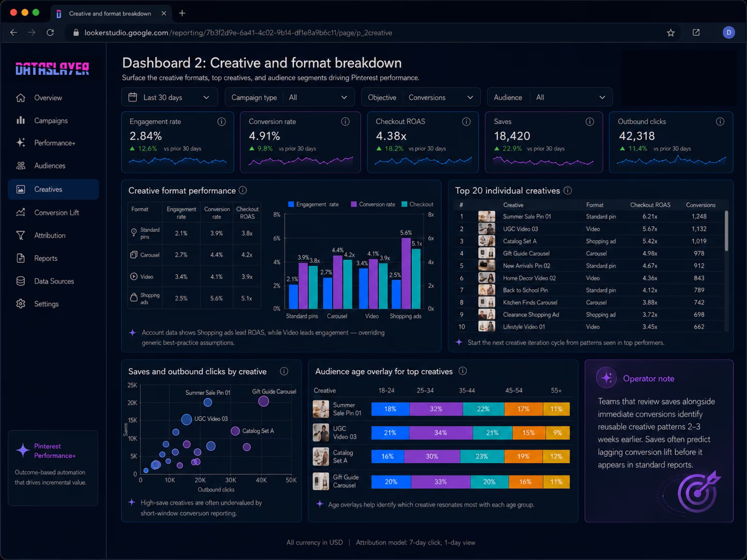This screenshot has width=747, height=560.
Task: Click the Conversion rate info icon
Action: point(345,122)
